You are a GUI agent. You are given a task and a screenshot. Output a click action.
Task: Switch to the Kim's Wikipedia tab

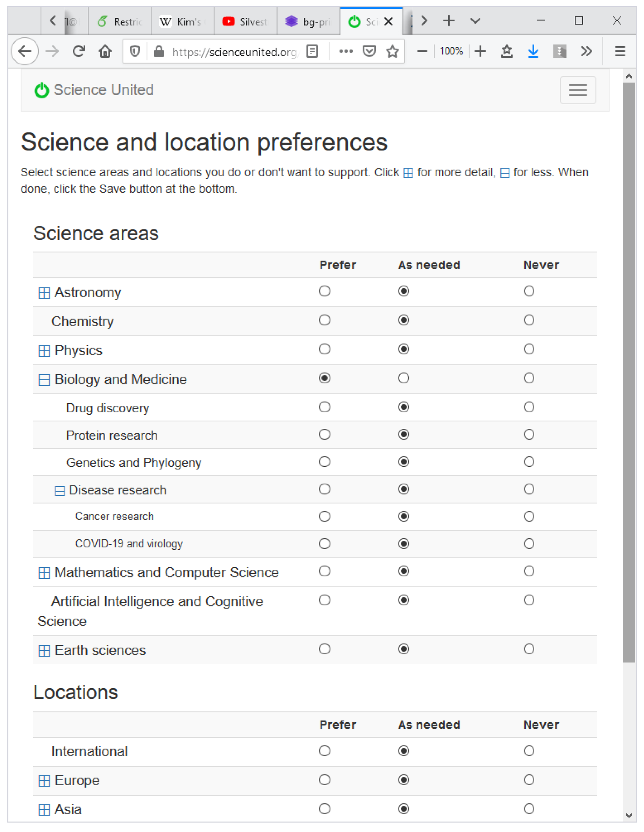pyautogui.click(x=182, y=22)
